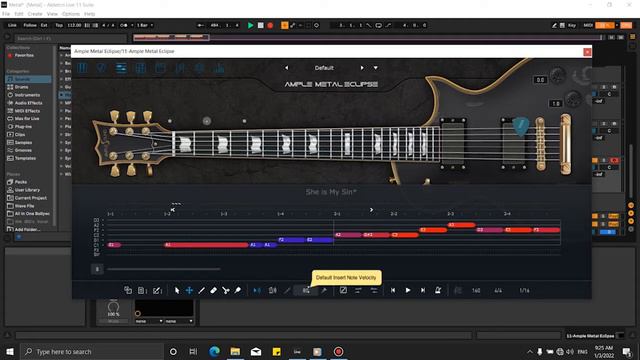
Task: Click the Ableton browser search field
Action: coord(70,38)
